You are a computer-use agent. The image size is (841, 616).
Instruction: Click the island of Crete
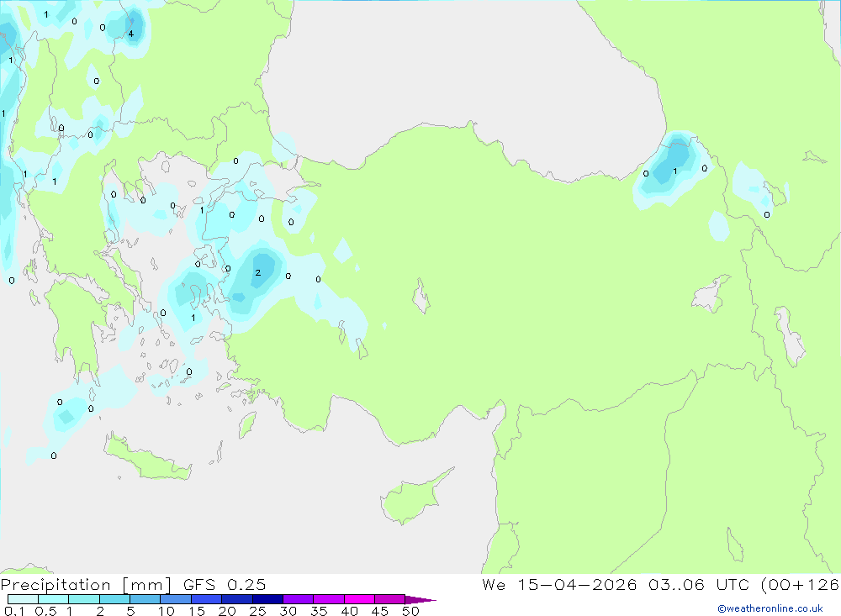point(147,457)
